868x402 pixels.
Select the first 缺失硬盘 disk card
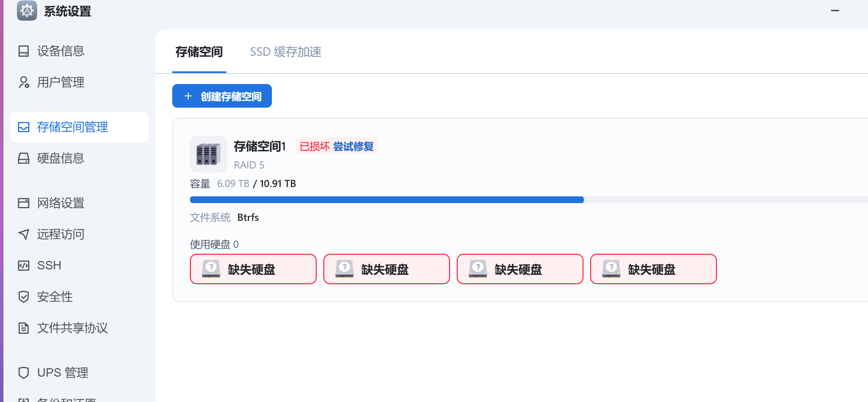(x=253, y=269)
